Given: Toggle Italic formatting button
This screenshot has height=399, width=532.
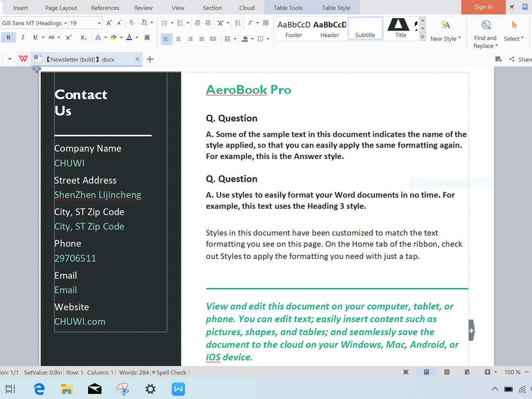Looking at the screenshot, I should [23, 38].
